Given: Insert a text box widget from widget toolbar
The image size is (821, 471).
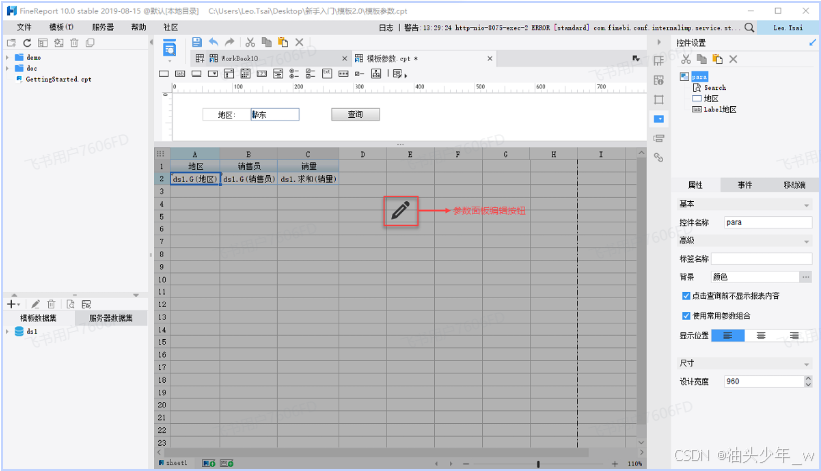Looking at the screenshot, I should (x=164, y=74).
